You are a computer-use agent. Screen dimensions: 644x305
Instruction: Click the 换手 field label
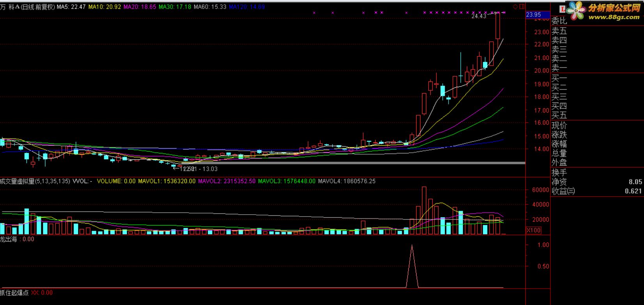pyautogui.click(x=559, y=173)
